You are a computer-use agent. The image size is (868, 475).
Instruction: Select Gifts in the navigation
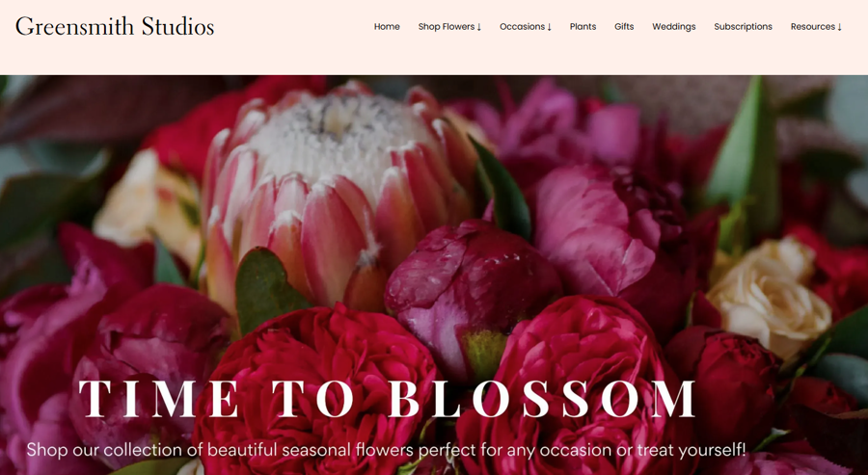(624, 27)
